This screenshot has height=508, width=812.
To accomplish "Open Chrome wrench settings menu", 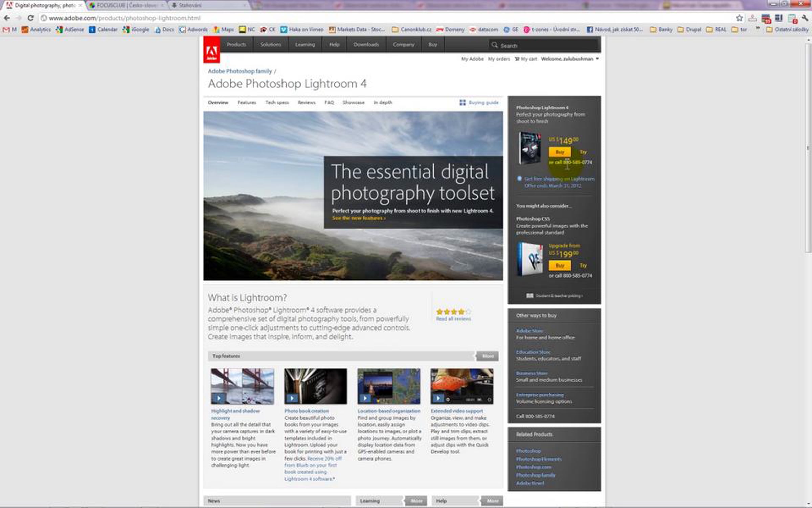I will [x=805, y=18].
